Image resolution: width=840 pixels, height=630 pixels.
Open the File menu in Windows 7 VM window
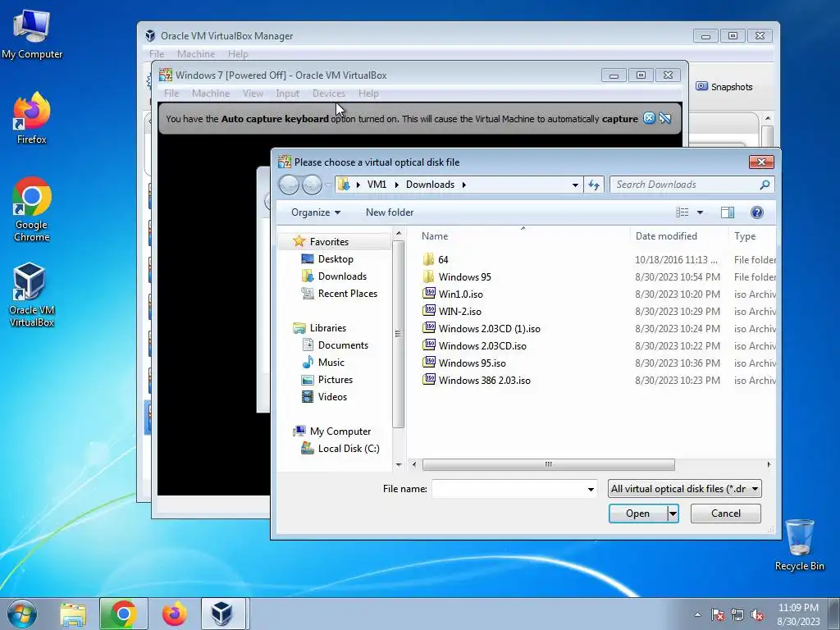tap(171, 94)
